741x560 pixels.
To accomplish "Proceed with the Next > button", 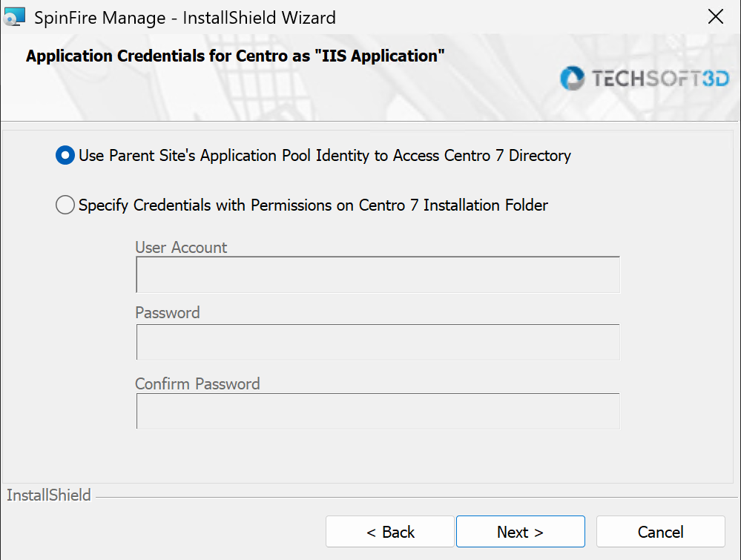I will (x=520, y=532).
